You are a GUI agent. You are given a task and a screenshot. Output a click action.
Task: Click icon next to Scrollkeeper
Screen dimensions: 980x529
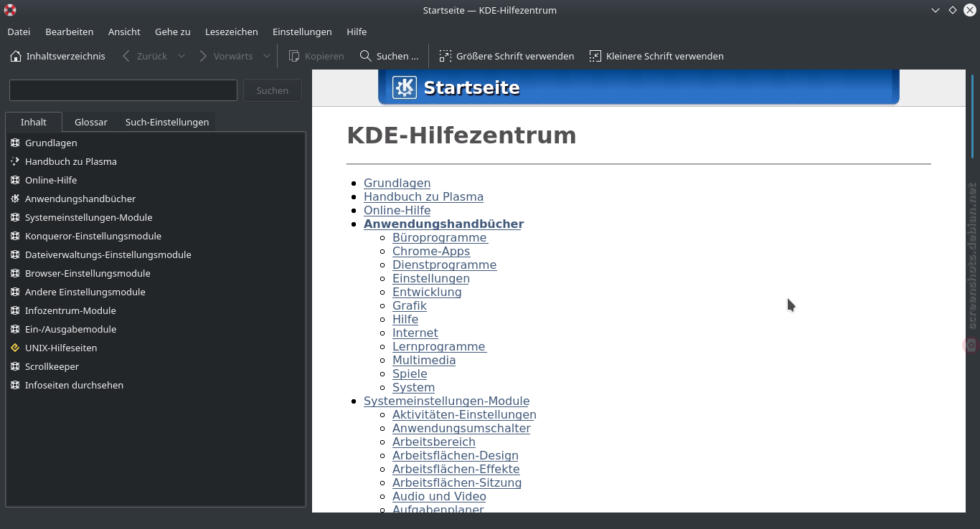15,366
